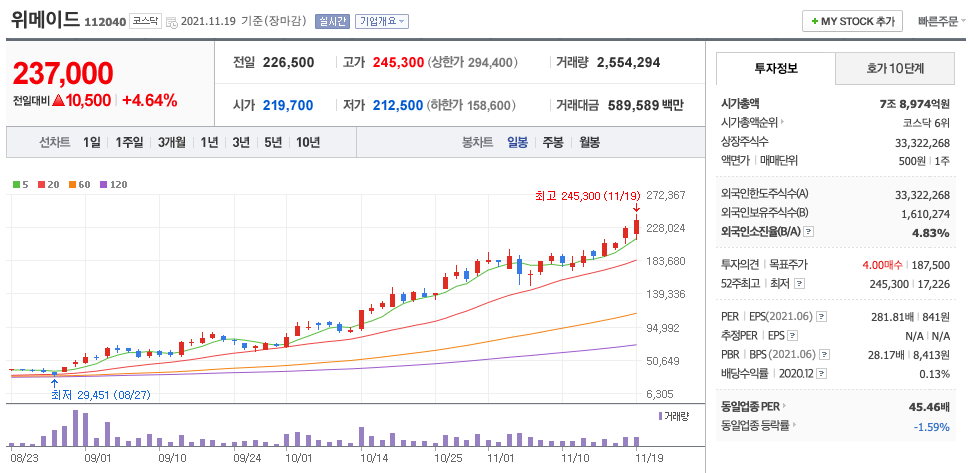The image size is (974, 473).
Task: Select the 3개월 line chart period
Action: click(x=172, y=142)
